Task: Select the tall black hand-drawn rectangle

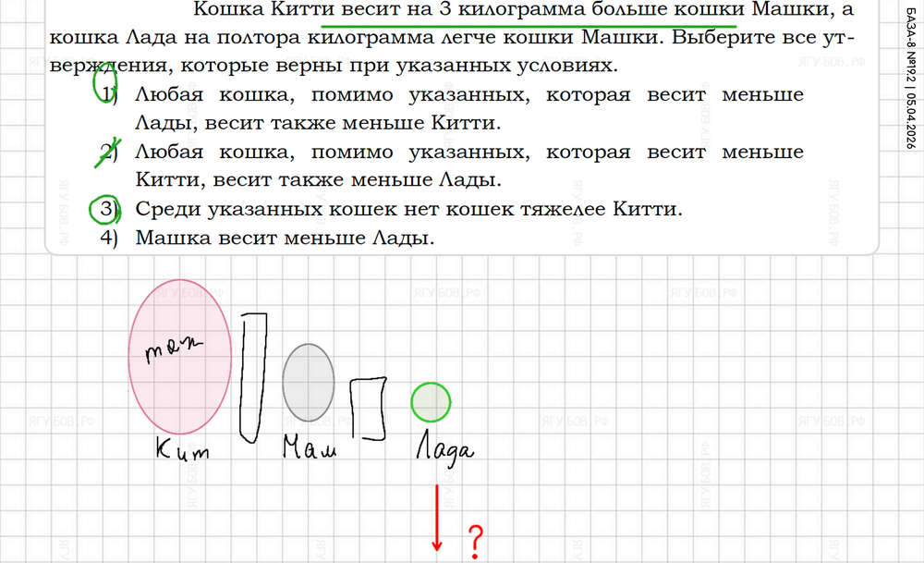Action: pyautogui.click(x=253, y=374)
